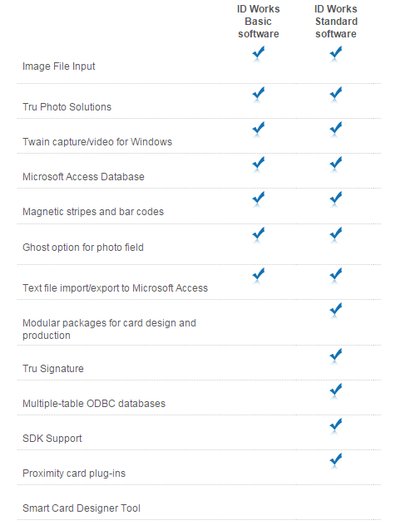The width and height of the screenshot is (402, 530).
Task: Click the SDK Support feature label
Action: point(52,438)
